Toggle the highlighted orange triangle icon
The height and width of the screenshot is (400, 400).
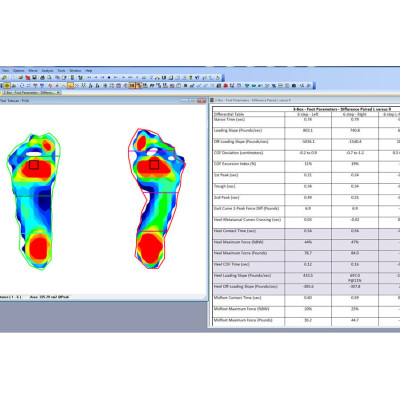pyautogui.click(x=70, y=86)
